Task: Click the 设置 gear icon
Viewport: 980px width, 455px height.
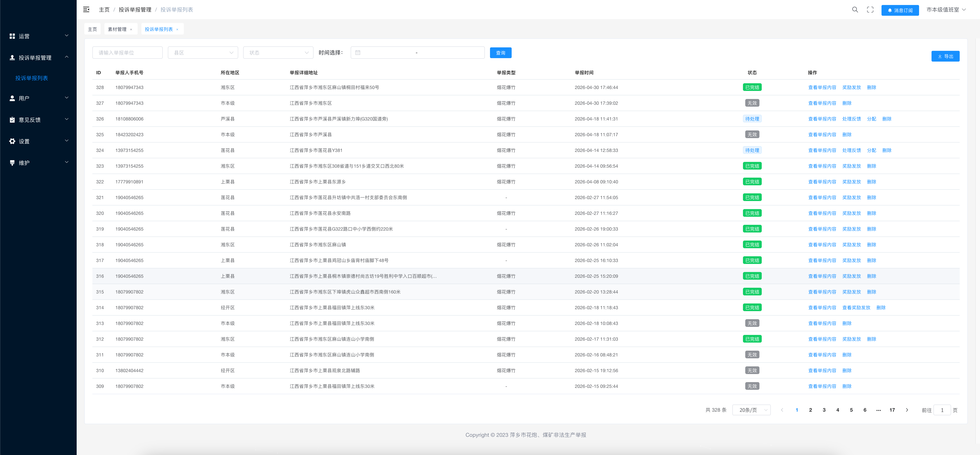Action: (x=12, y=141)
